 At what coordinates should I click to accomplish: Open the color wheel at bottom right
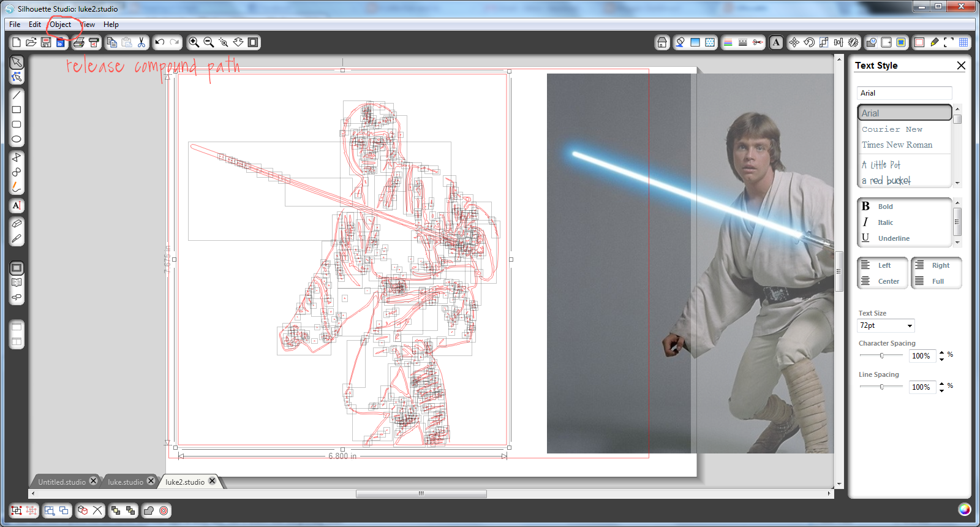(x=965, y=509)
